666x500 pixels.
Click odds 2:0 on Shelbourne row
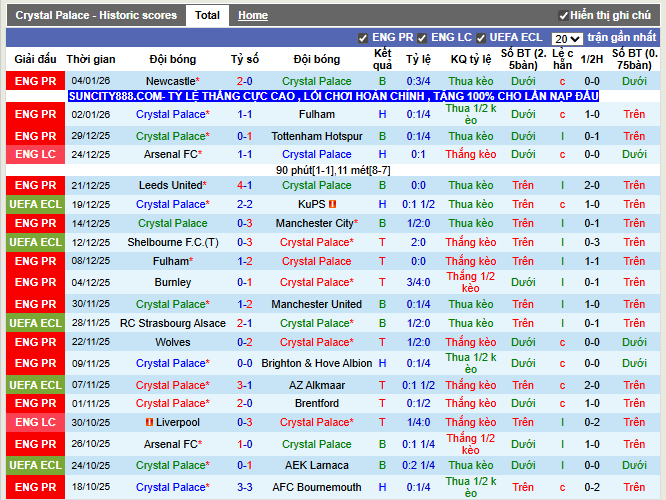pos(418,243)
